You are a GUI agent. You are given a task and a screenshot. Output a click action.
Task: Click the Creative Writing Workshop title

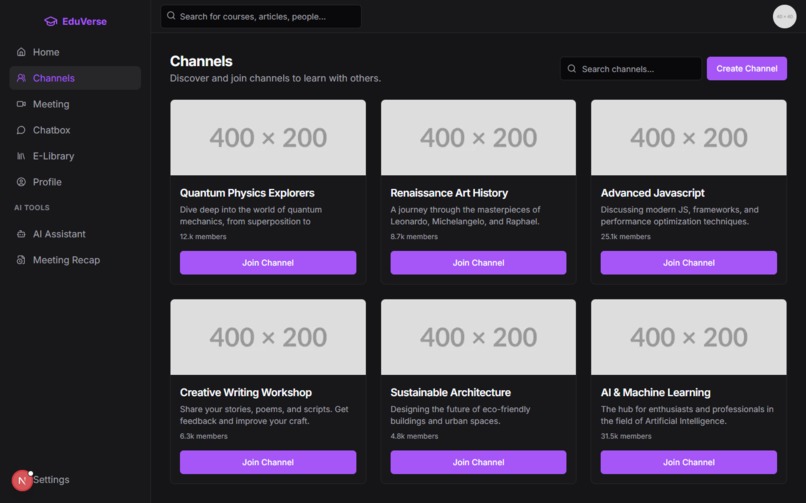[x=246, y=392]
